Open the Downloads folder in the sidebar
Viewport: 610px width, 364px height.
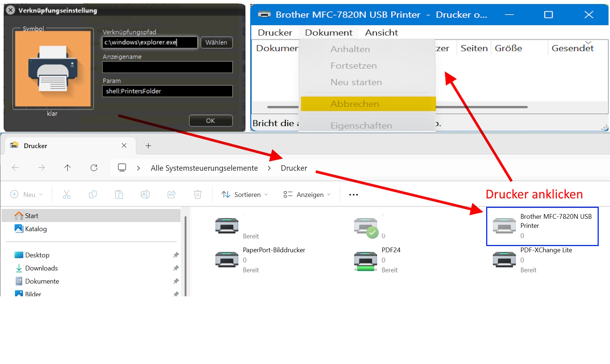click(x=42, y=268)
